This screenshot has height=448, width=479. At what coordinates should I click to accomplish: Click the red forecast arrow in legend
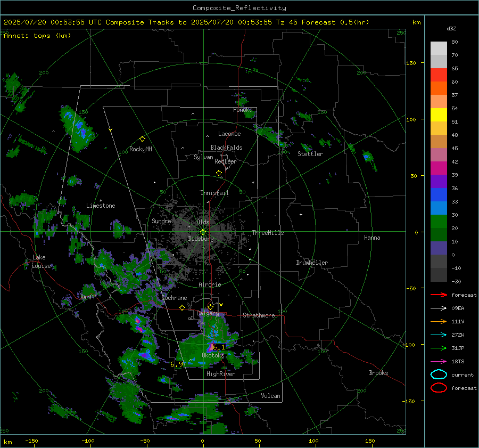439,295
